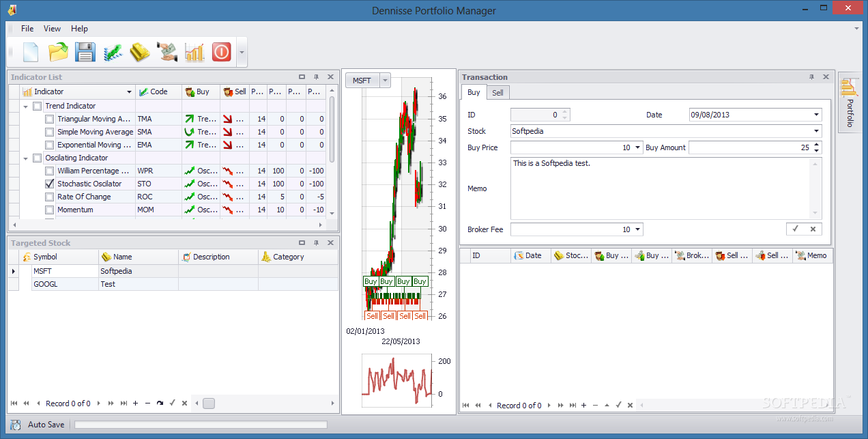Maximize the Targeted Stock panel
868x439 pixels.
(302, 243)
